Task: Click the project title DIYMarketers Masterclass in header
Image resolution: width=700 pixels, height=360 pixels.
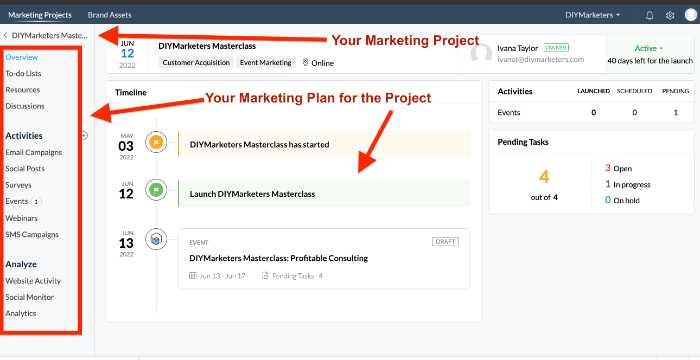Action: (207, 46)
